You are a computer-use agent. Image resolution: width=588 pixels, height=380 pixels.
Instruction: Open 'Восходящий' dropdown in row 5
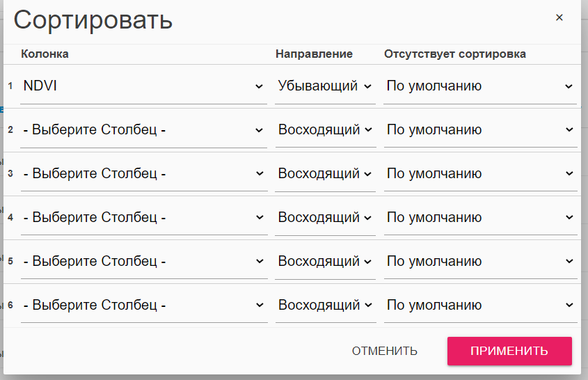(x=325, y=262)
